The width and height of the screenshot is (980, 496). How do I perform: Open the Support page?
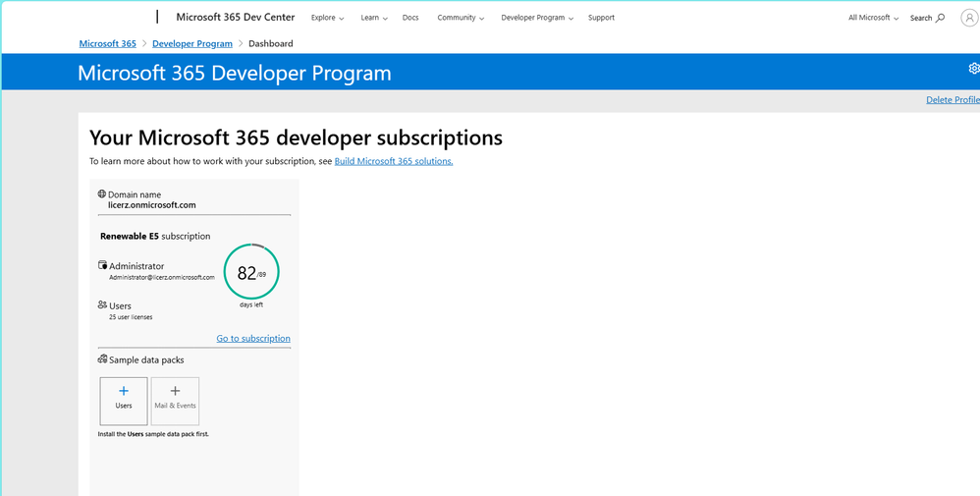(601, 18)
